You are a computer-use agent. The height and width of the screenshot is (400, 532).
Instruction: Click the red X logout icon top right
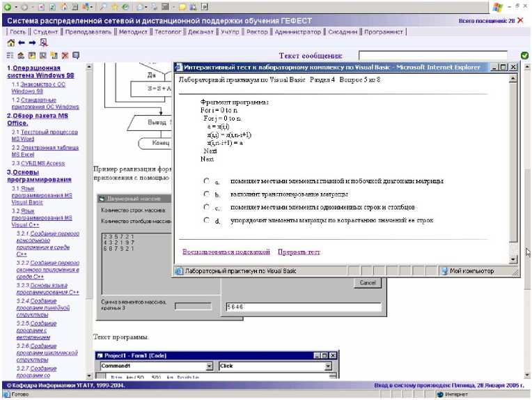tap(520, 21)
